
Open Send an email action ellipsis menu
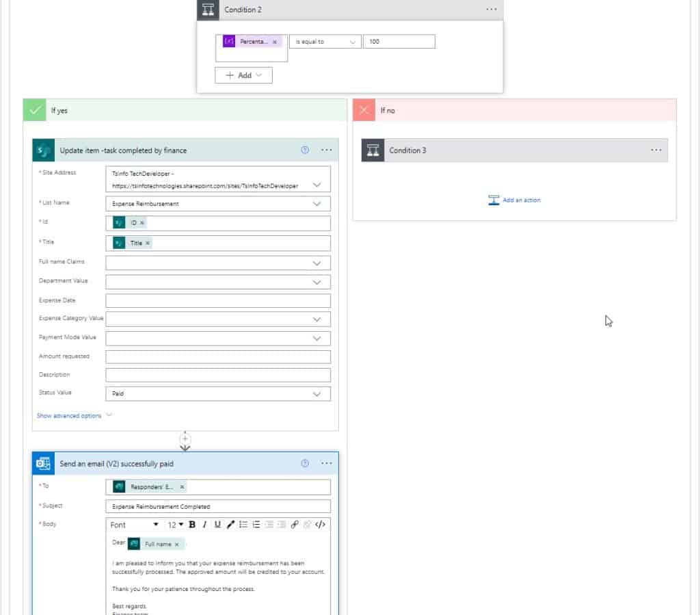pos(326,463)
